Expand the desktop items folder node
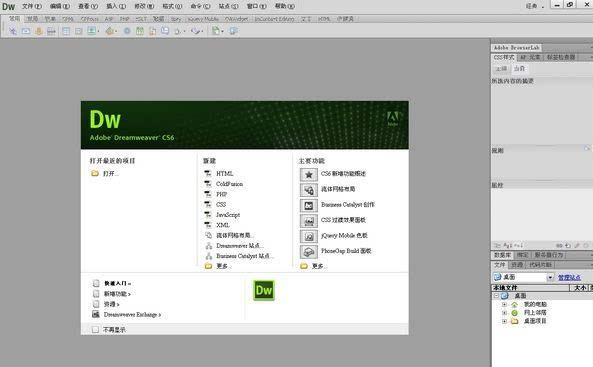Viewport: 593px width, 367px height. pyautogui.click(x=504, y=321)
